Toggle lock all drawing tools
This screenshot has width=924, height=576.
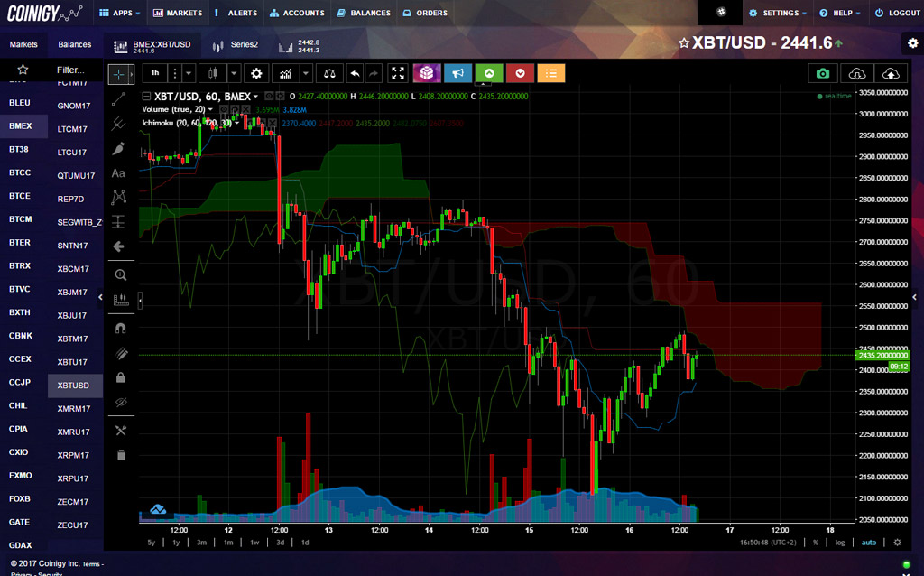tap(121, 377)
